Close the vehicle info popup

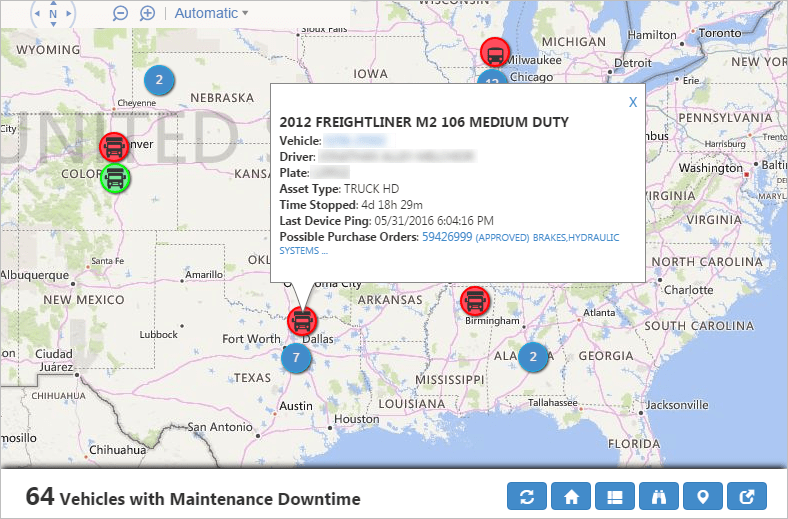click(x=633, y=102)
